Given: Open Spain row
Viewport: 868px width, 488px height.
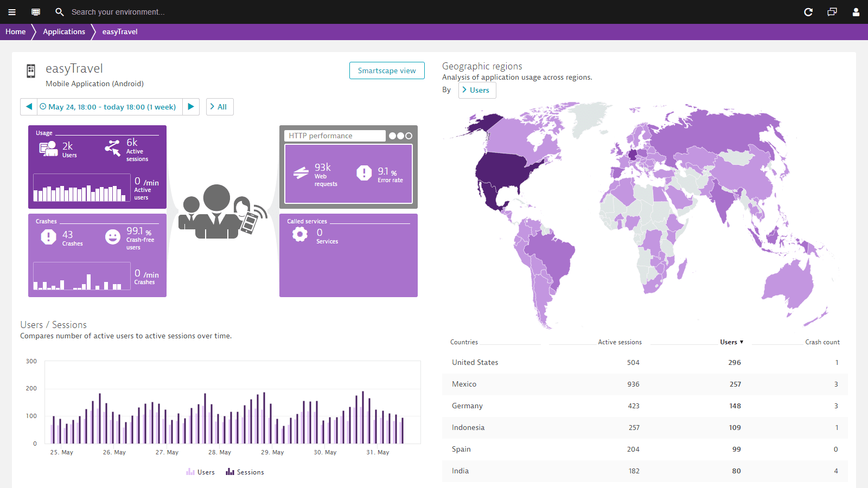Looking at the screenshot, I should [x=644, y=449].
